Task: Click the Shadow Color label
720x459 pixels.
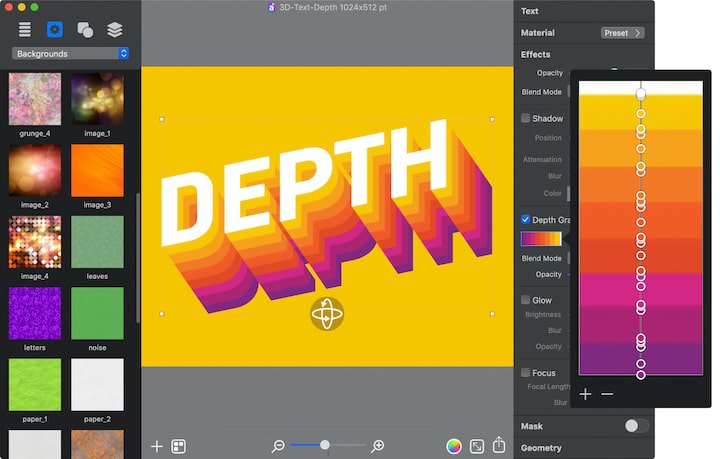Action: pyautogui.click(x=552, y=193)
